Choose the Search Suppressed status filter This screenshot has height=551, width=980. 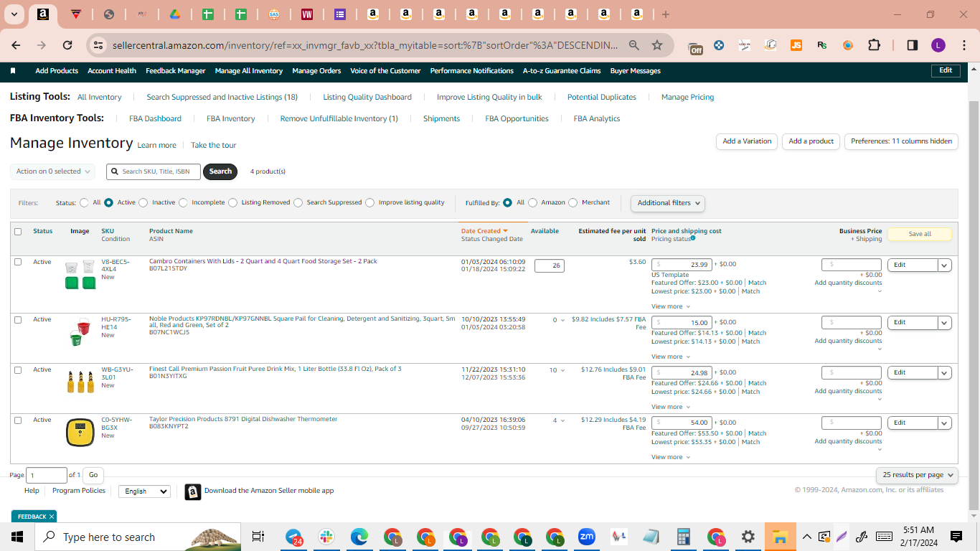298,203
